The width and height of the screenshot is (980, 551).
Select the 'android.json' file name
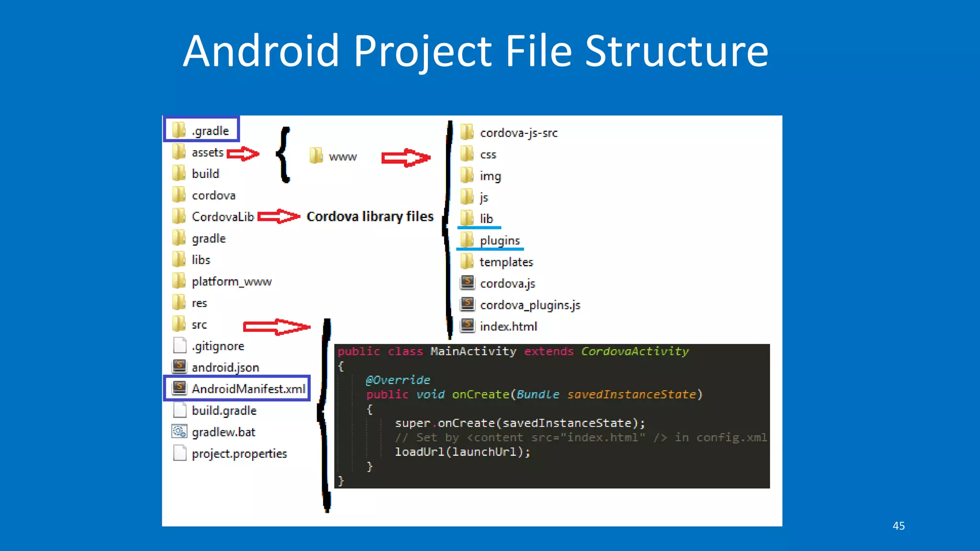(225, 368)
